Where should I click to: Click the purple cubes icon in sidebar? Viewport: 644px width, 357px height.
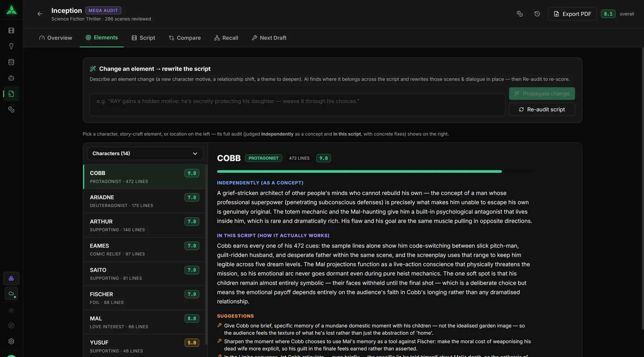(11, 278)
